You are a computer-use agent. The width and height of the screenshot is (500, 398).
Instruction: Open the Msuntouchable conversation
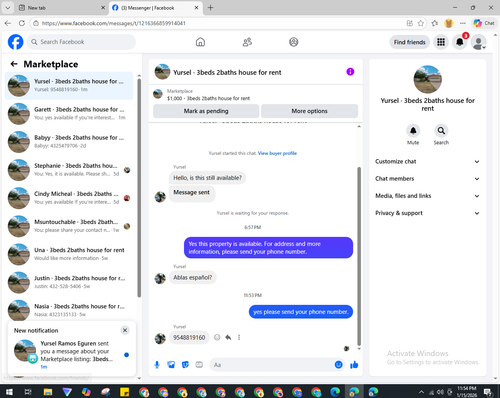69,226
